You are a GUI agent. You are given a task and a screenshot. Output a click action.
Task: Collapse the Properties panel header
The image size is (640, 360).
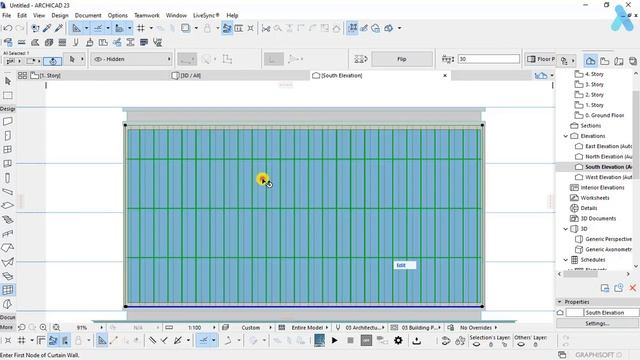click(560, 302)
